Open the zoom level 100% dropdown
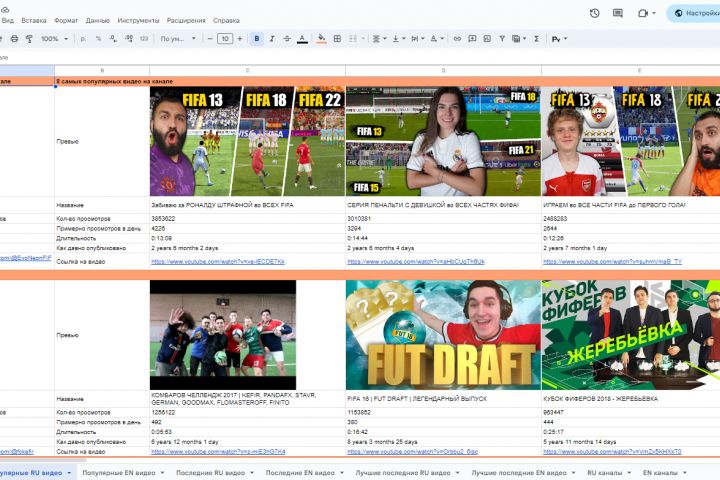Image resolution: width=720 pixels, height=480 pixels. coord(54,39)
